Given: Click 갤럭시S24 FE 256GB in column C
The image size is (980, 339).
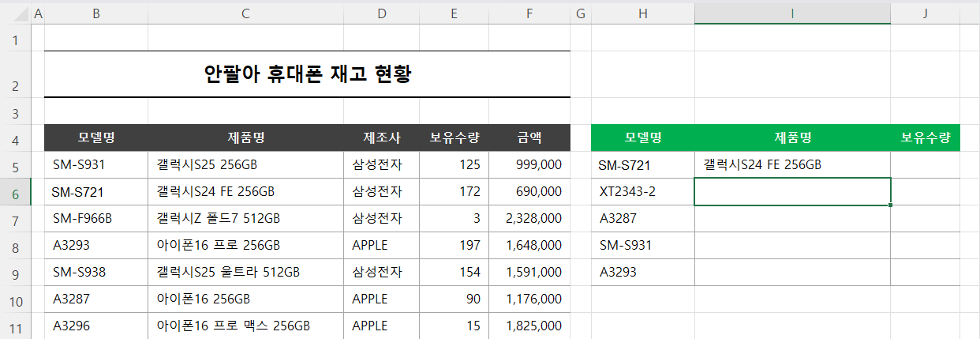Looking at the screenshot, I should (x=245, y=191).
